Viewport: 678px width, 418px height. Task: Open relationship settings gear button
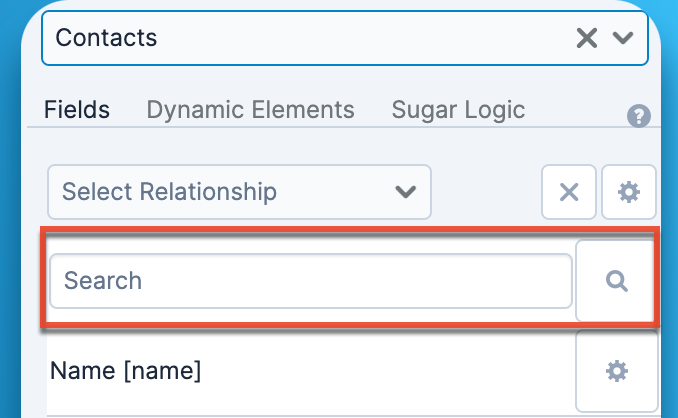click(x=629, y=192)
